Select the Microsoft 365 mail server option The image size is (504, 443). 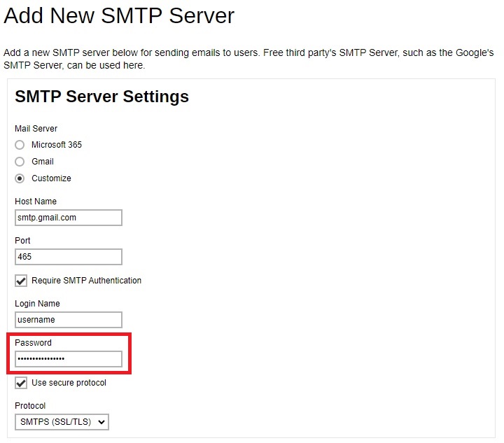(x=20, y=145)
